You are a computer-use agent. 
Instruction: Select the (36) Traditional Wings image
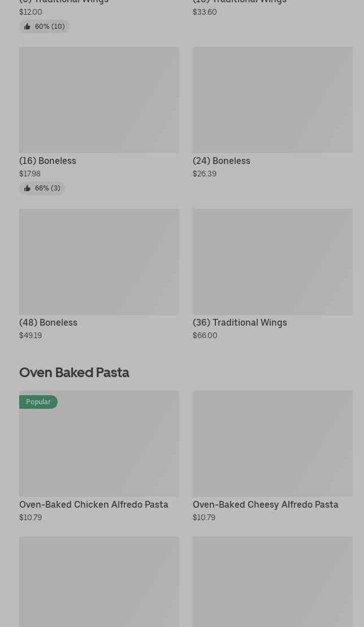pyautogui.click(x=272, y=261)
